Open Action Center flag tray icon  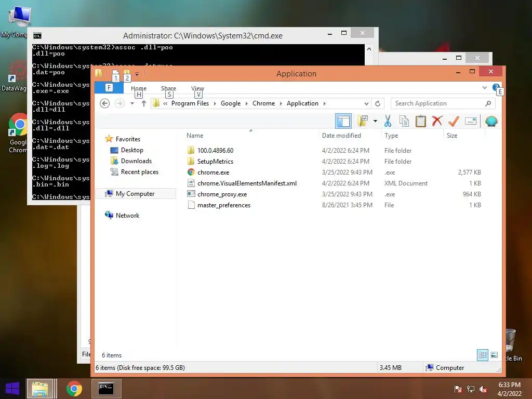[x=458, y=389]
